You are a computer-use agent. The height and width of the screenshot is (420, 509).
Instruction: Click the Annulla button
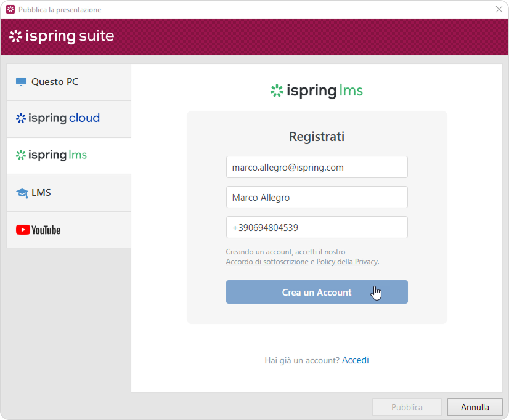[474, 407]
